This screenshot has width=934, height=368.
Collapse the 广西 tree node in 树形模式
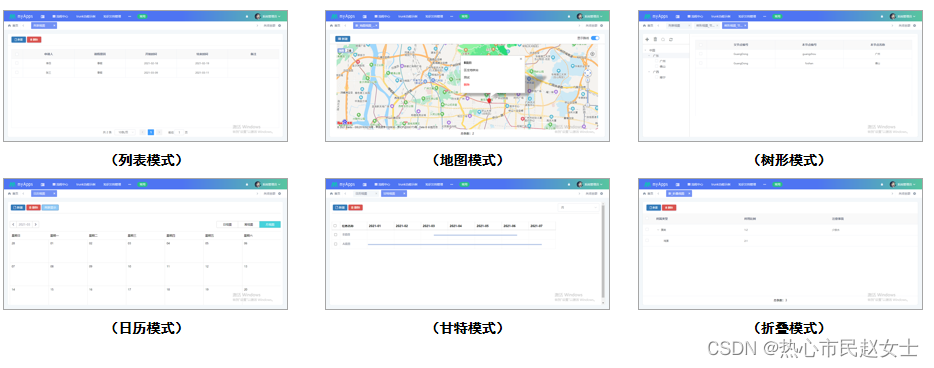point(650,71)
